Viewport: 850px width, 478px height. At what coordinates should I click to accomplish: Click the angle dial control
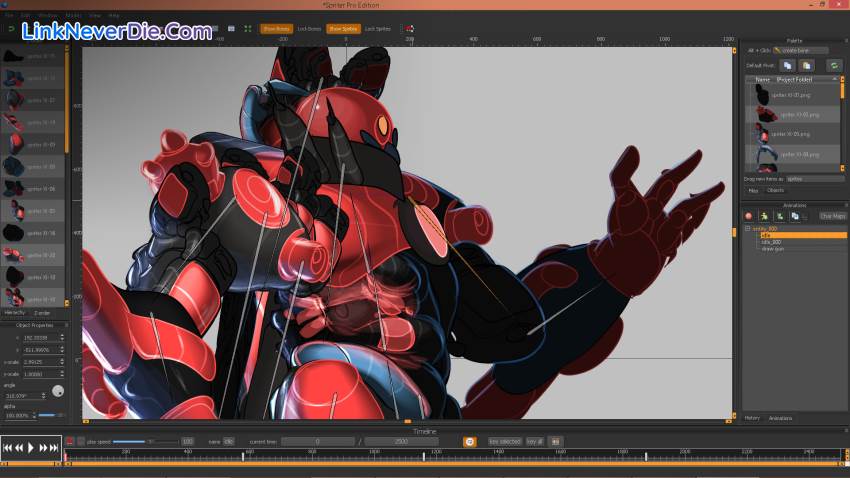(x=58, y=390)
